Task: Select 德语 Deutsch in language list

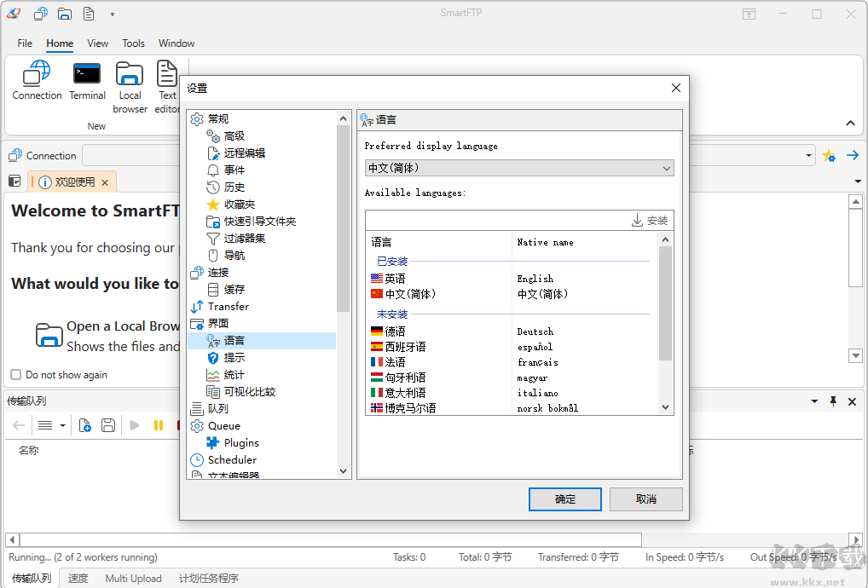Action: [x=512, y=331]
